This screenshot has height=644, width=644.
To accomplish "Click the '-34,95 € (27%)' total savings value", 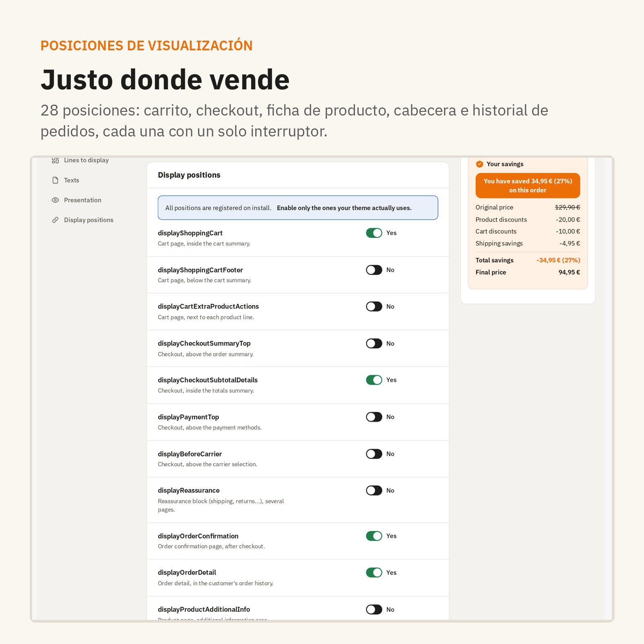I will coord(558,260).
